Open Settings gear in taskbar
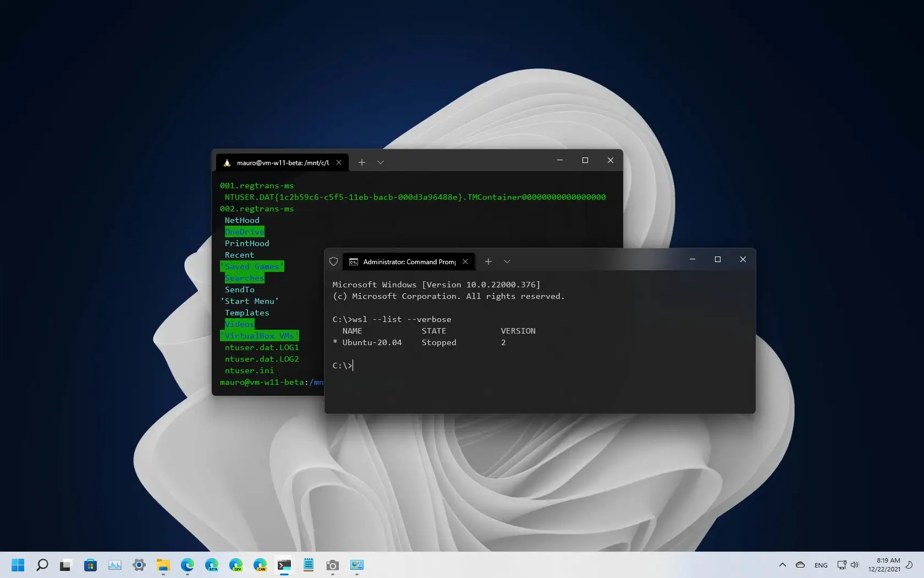Image resolution: width=924 pixels, height=578 pixels. (x=139, y=565)
